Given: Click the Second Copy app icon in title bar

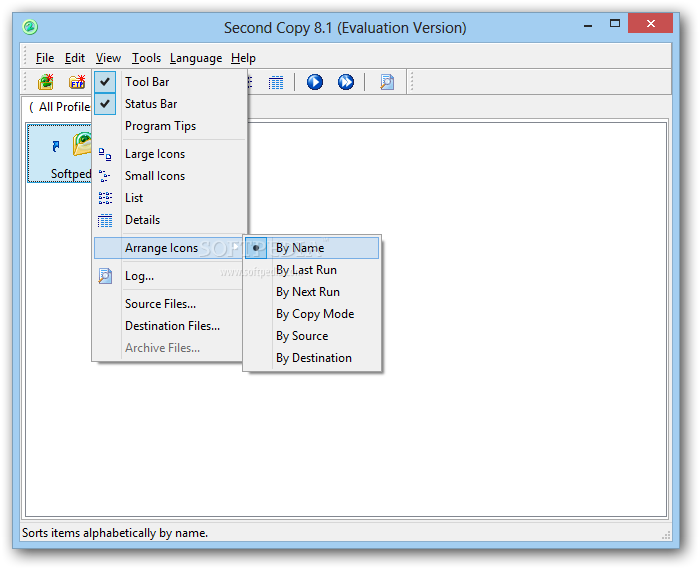Looking at the screenshot, I should click(x=30, y=27).
